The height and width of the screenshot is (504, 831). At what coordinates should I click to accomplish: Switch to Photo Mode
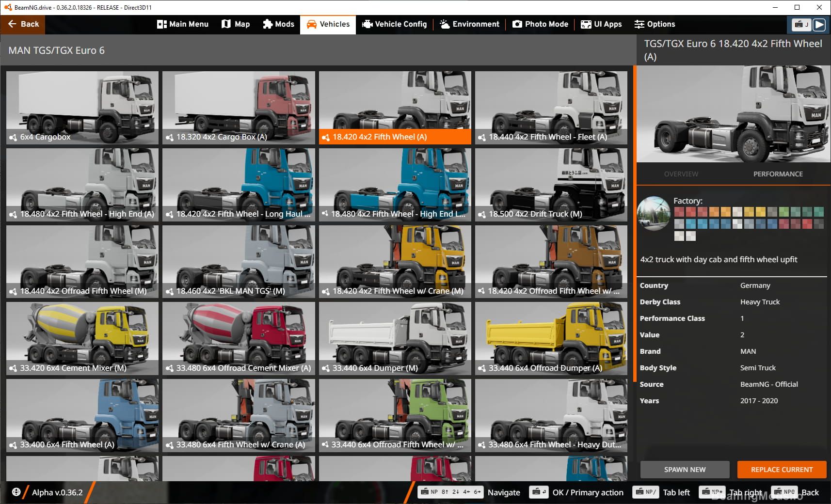point(540,24)
